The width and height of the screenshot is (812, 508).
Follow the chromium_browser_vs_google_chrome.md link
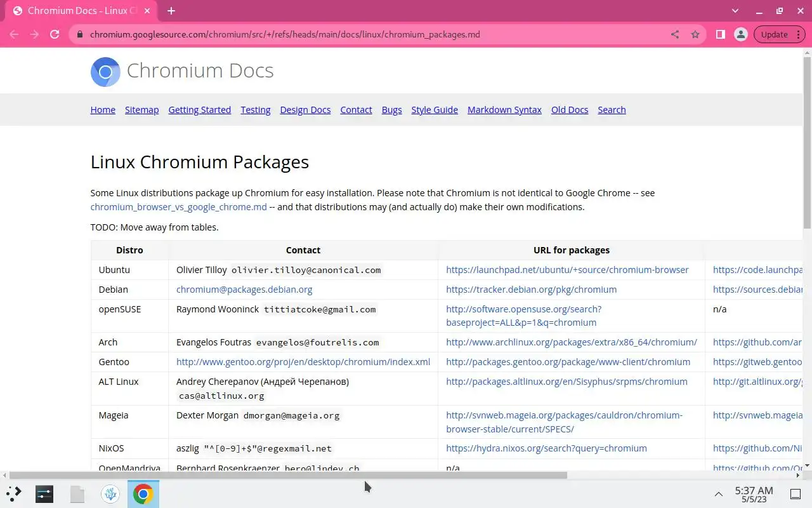tap(178, 207)
